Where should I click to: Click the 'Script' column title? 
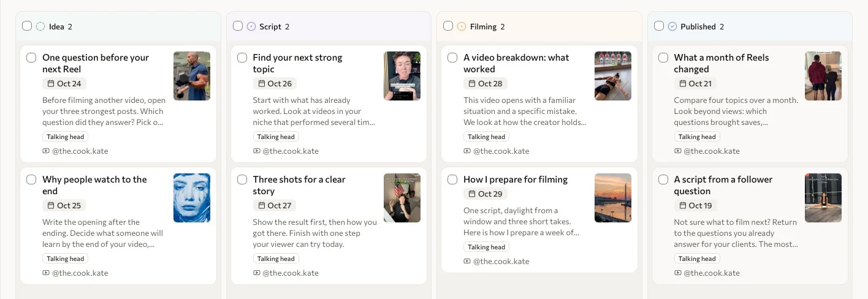270,26
